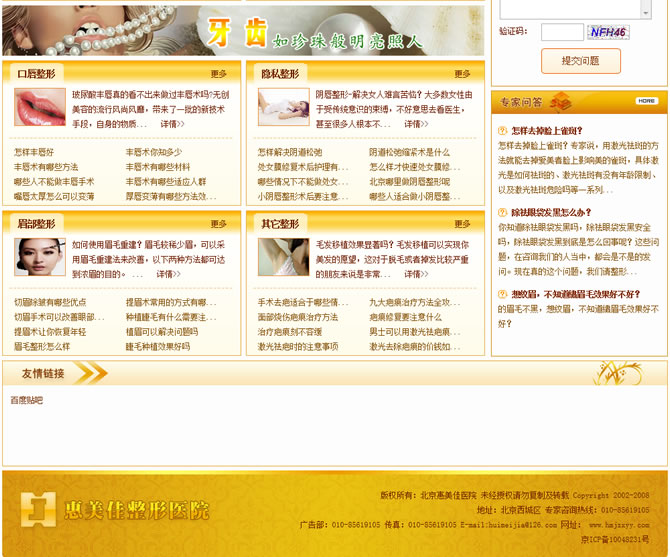
Task: Click the NFH46 captcha image
Action: [609, 32]
